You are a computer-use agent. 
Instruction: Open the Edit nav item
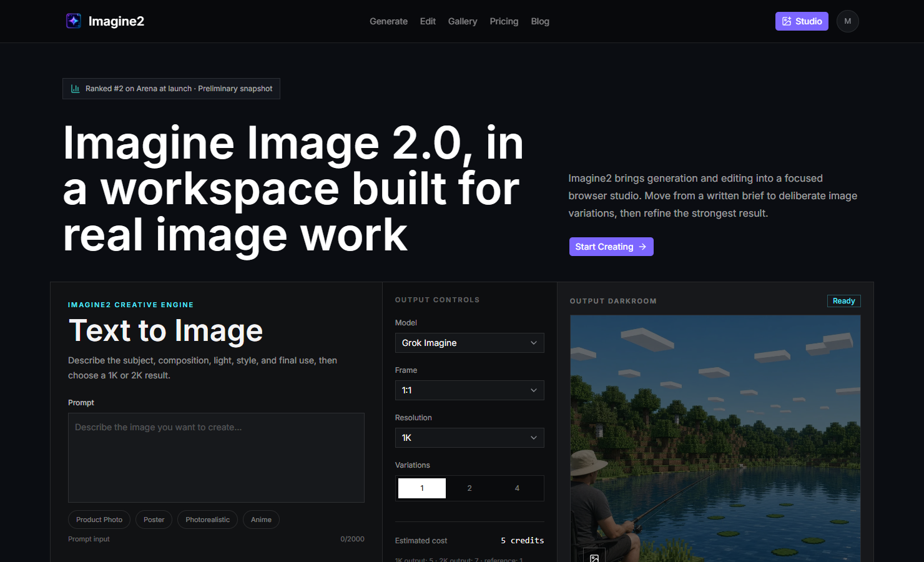pyautogui.click(x=428, y=21)
